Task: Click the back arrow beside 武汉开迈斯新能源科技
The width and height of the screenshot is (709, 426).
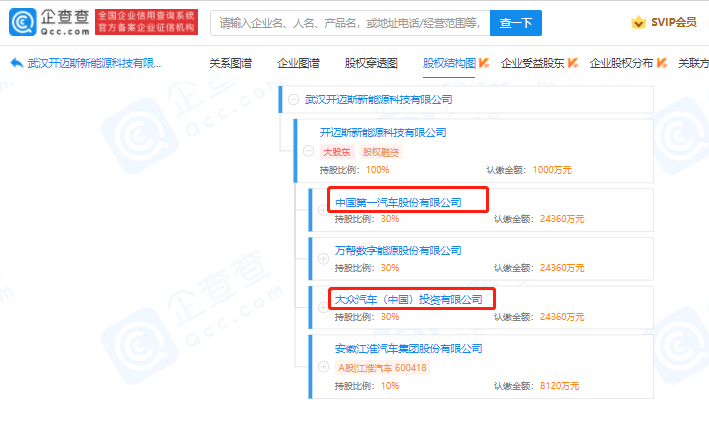Action: click(16, 63)
